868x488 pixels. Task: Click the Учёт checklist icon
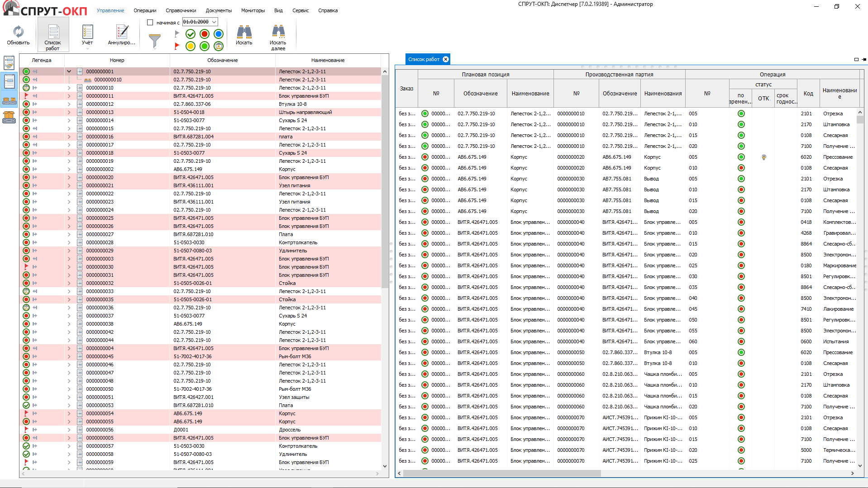pos(87,32)
